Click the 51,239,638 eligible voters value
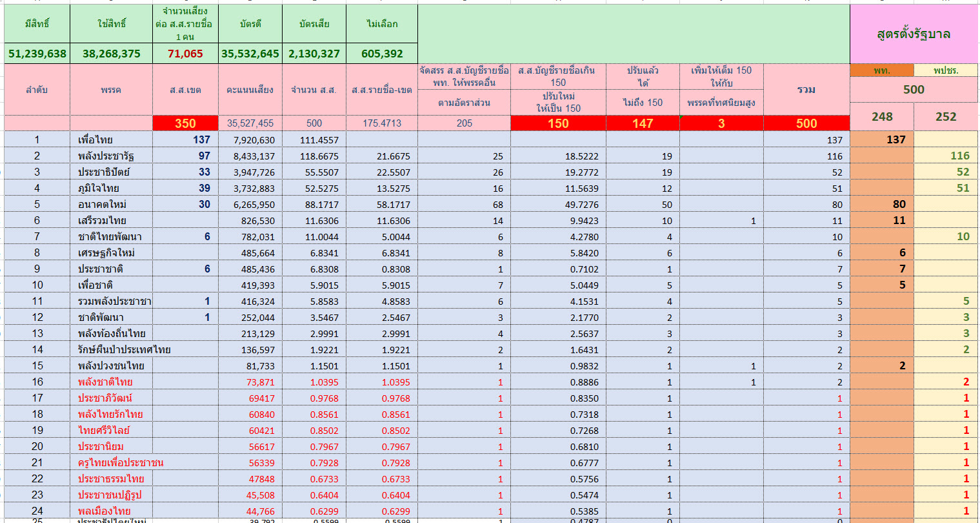980x523 pixels. point(37,54)
